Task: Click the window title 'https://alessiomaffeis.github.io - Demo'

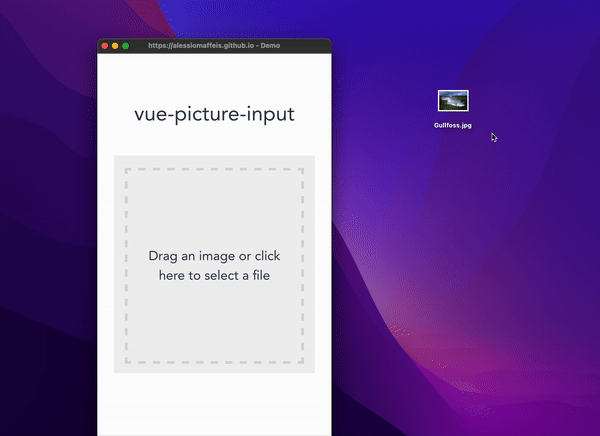Action: click(214, 46)
